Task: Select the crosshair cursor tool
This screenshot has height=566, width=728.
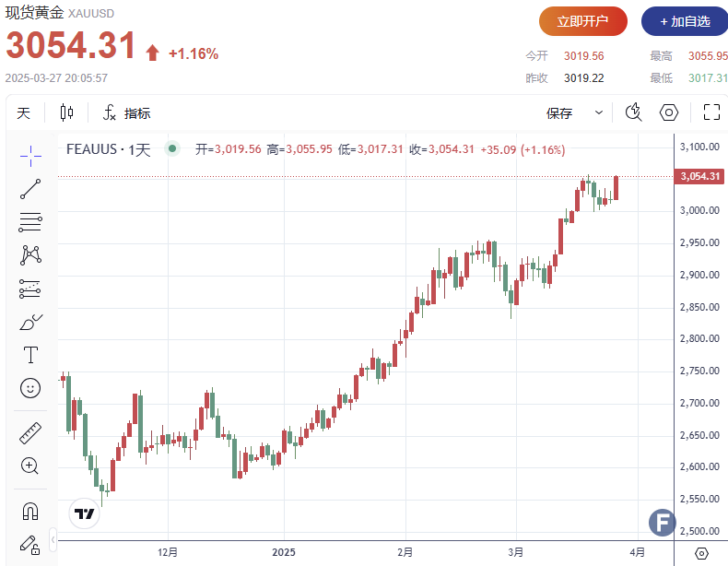Action: pos(30,156)
